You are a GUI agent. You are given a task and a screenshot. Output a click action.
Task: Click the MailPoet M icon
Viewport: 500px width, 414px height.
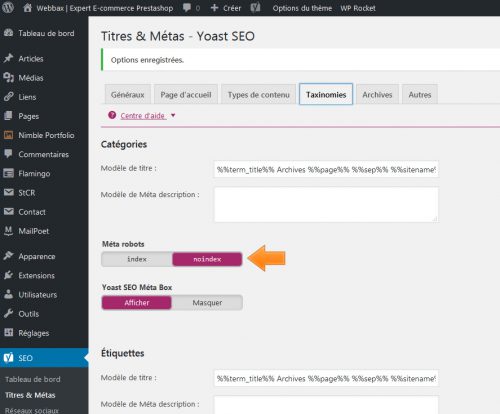point(8,231)
